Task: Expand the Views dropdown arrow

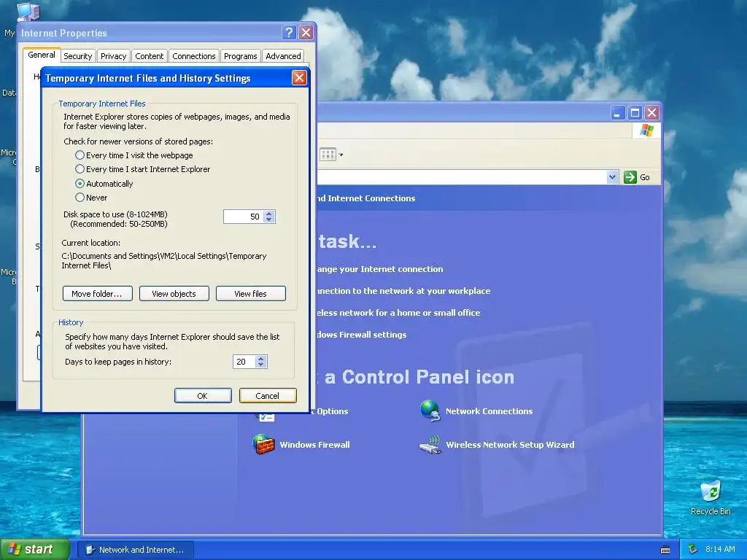Action: 341,155
